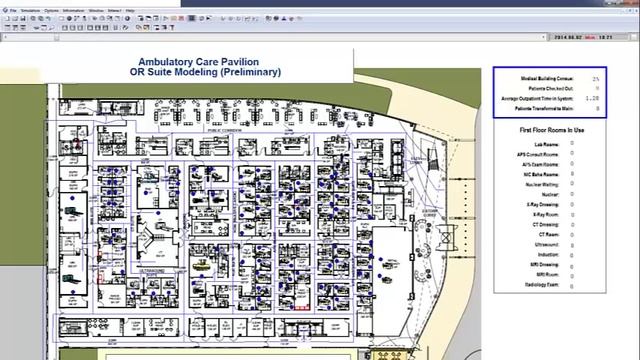The image size is (640, 360).
Task: Click the small arrow left of the clock
Action: 543,37
